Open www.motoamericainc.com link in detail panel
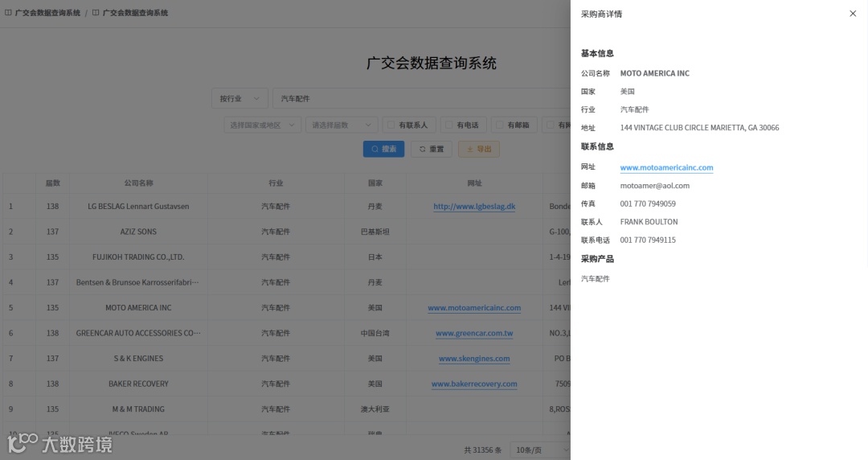The width and height of the screenshot is (868, 460). (666, 167)
